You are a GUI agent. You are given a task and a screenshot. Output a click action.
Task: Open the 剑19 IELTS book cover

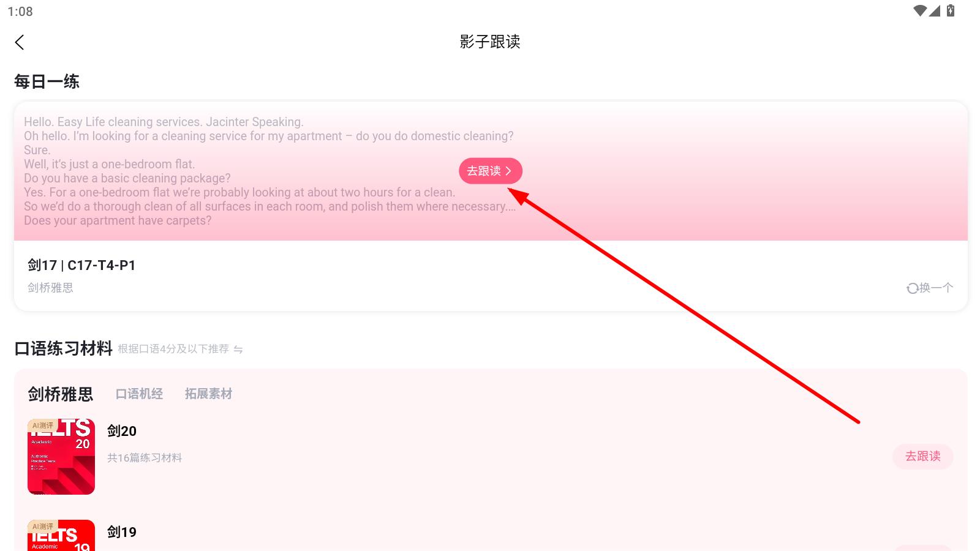click(x=61, y=535)
